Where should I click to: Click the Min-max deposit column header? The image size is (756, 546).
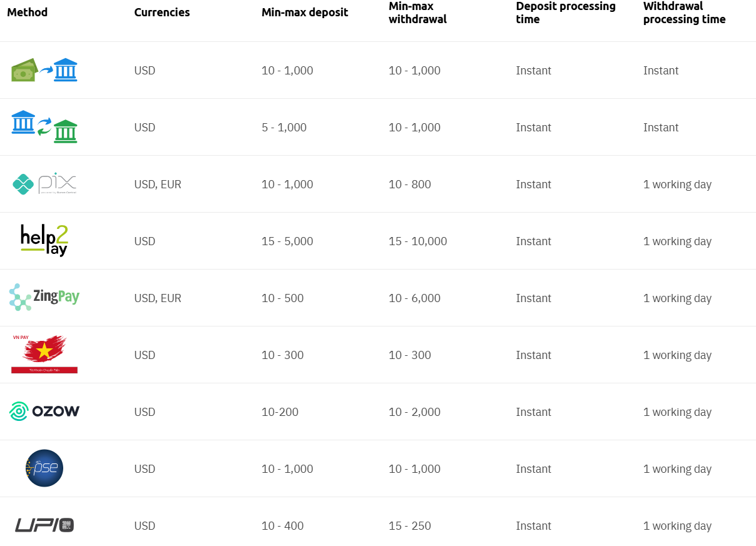tap(305, 13)
